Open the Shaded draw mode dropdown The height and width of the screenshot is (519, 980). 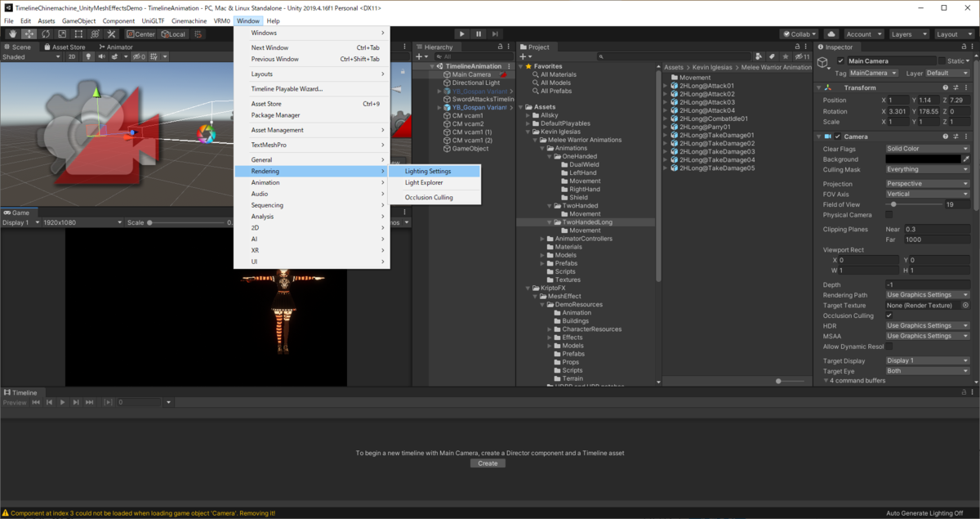pos(31,57)
